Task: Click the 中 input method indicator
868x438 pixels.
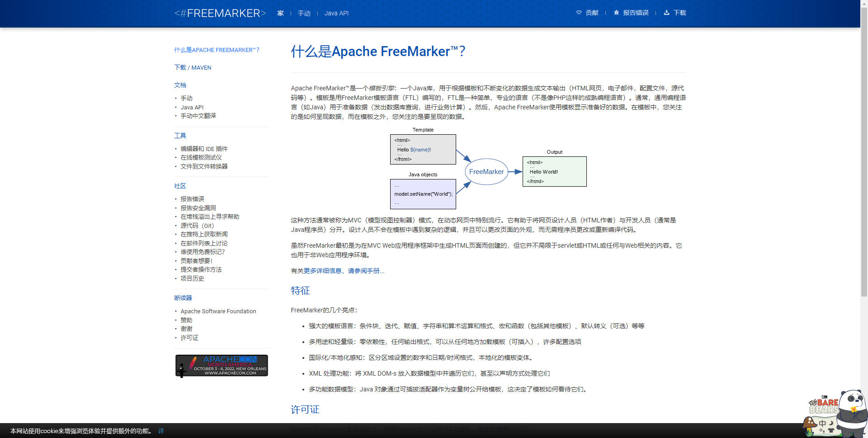Action: (822, 424)
